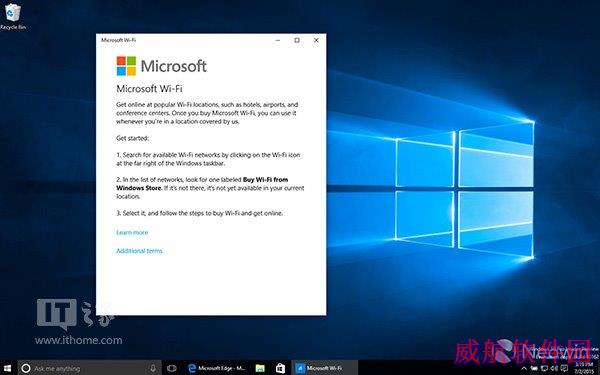
Task: Launch Windows Store from the taskbar
Action: pos(280,368)
